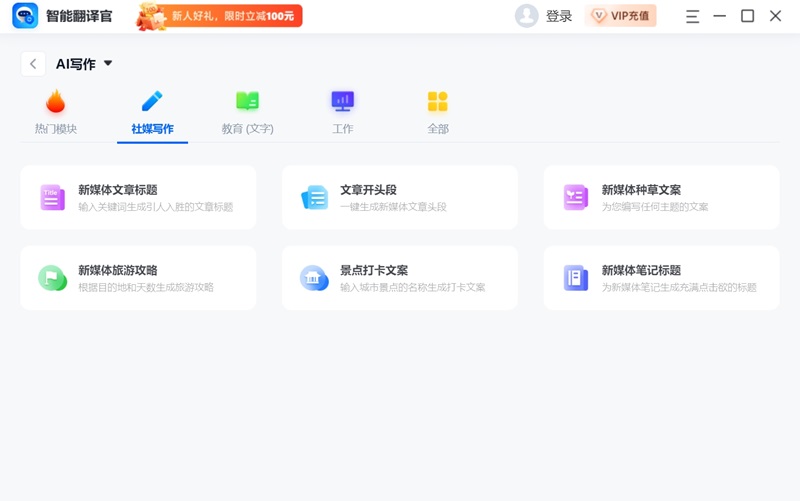Click the green flag icon of 新媒体旅游攻略
The height and width of the screenshot is (501, 800).
53,278
